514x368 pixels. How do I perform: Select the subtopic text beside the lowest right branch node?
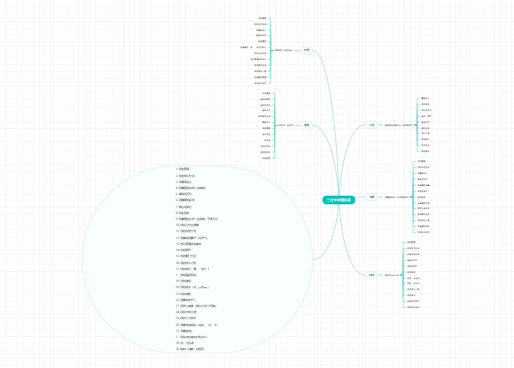(x=392, y=275)
